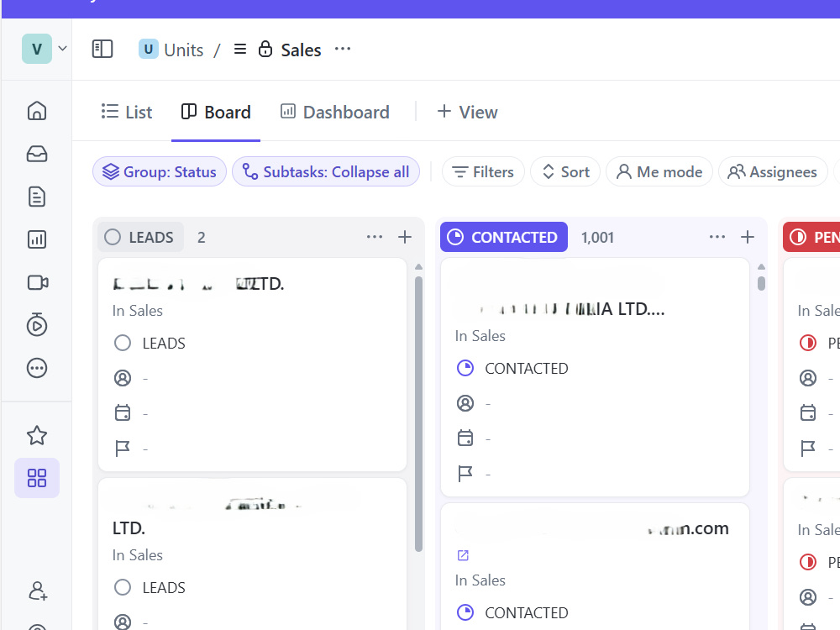Click the U Units space avatar
840x630 pixels.
149,50
